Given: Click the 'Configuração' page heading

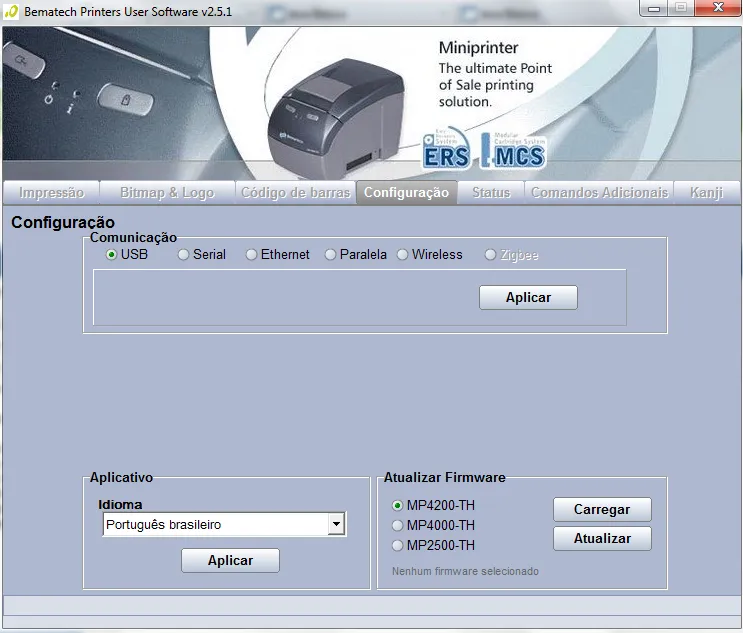Looking at the screenshot, I should (63, 222).
